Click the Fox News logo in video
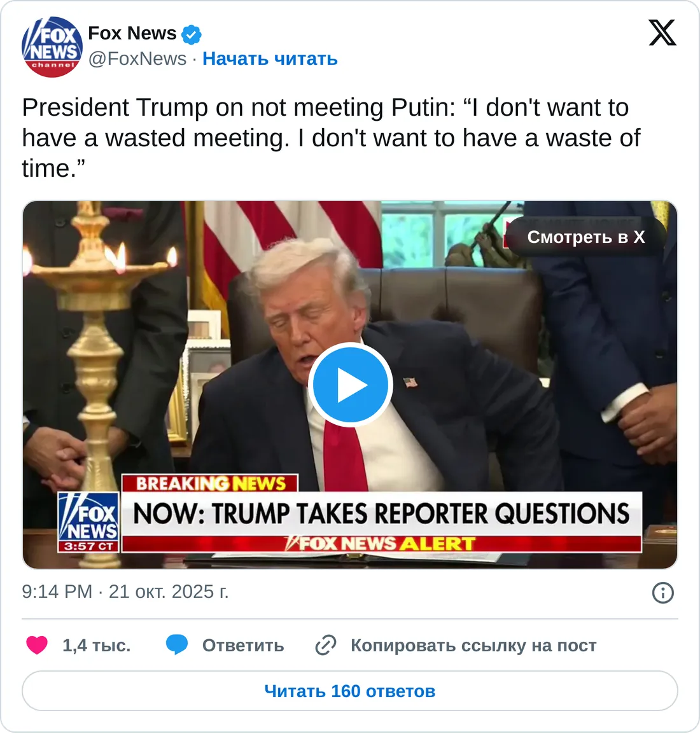The width and height of the screenshot is (700, 734). 88,522
